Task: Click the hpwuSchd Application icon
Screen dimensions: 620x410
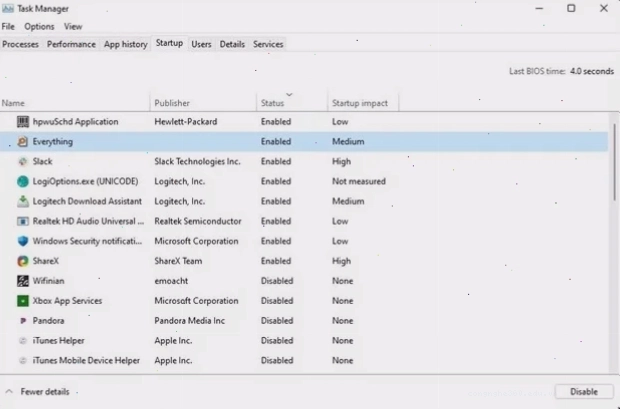Action: point(23,122)
